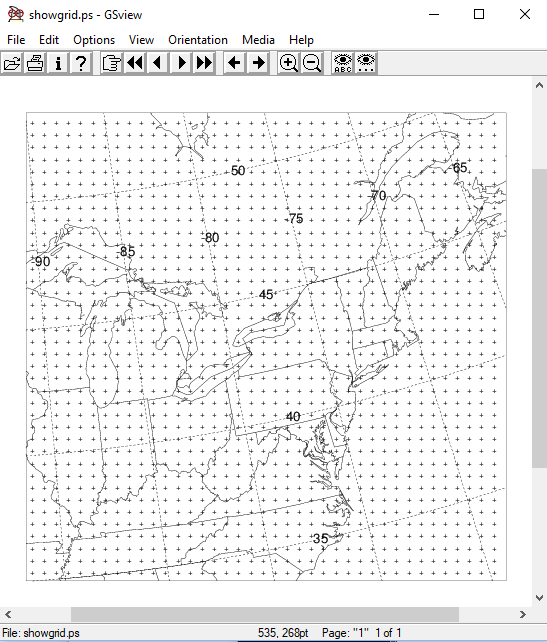
Task: Skip forward pages with double-right arrow
Action: (x=204, y=63)
